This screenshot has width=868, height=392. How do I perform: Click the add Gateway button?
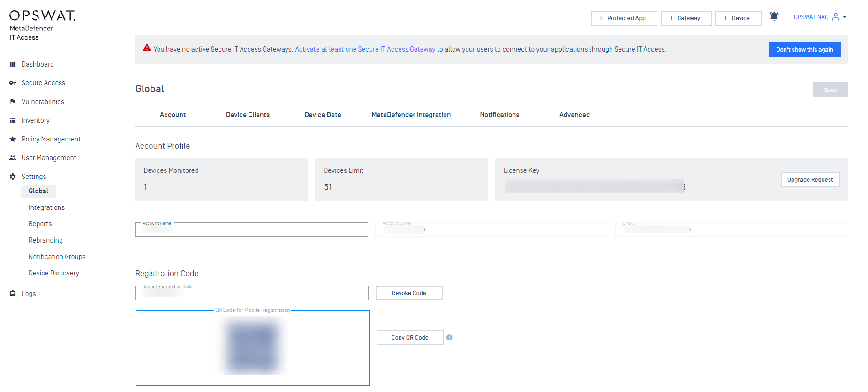point(686,18)
